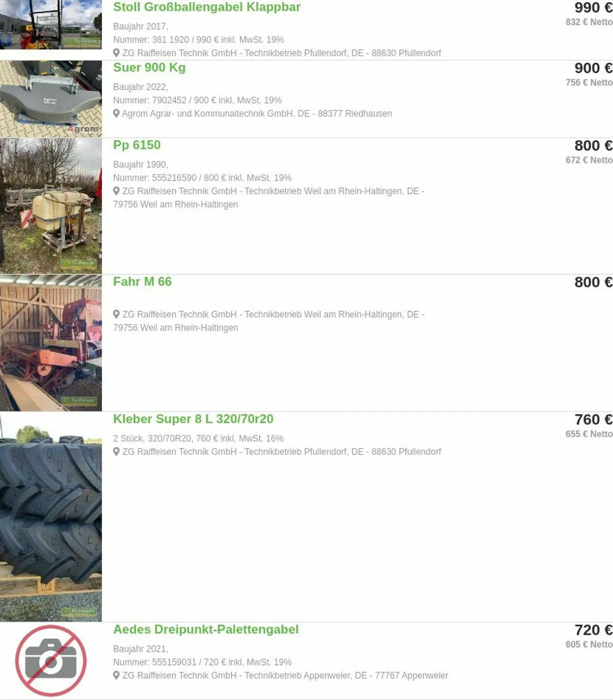Open the Fahr M 66 listing title
Viewport: 613px width, 700px height.
(x=142, y=282)
